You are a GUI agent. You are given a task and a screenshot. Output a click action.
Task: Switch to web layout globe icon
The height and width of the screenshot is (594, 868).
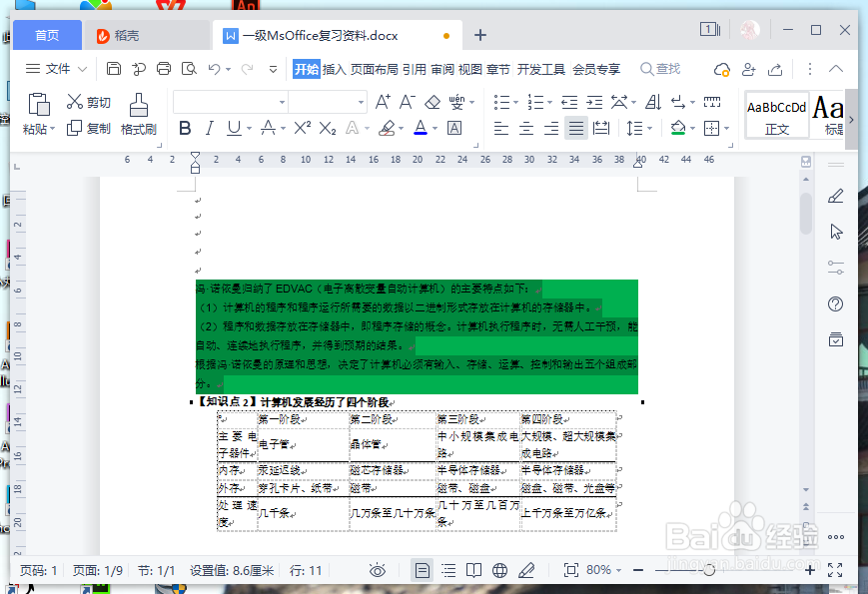499,570
